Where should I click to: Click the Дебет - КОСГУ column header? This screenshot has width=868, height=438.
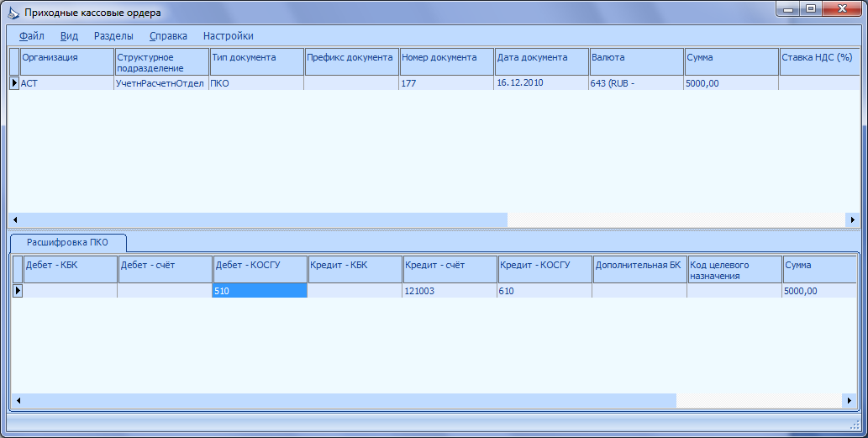pos(260,270)
